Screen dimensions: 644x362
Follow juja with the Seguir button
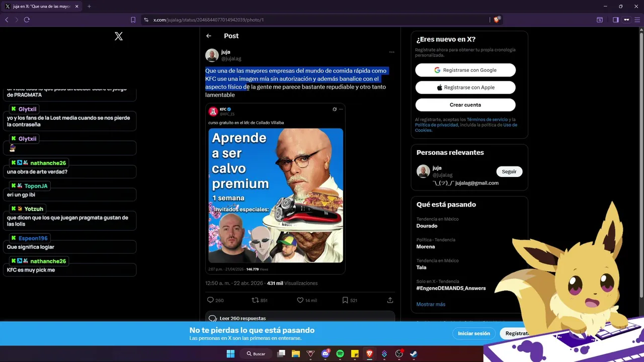pyautogui.click(x=509, y=171)
